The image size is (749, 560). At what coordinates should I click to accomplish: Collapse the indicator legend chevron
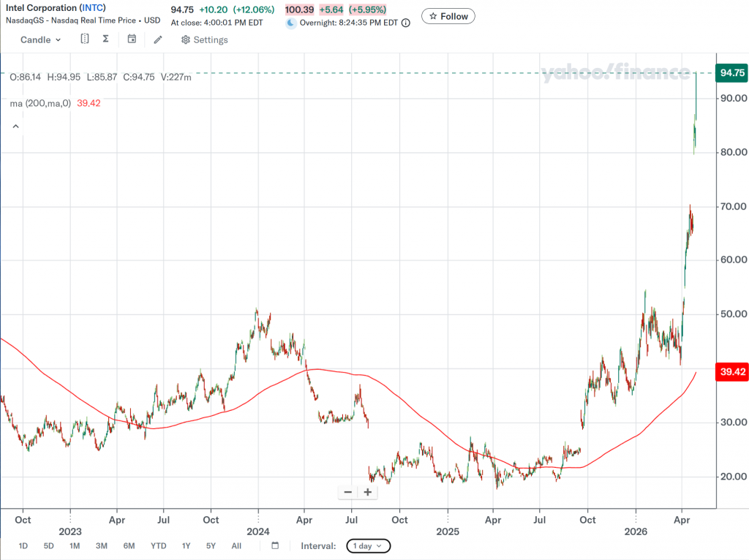(15, 126)
